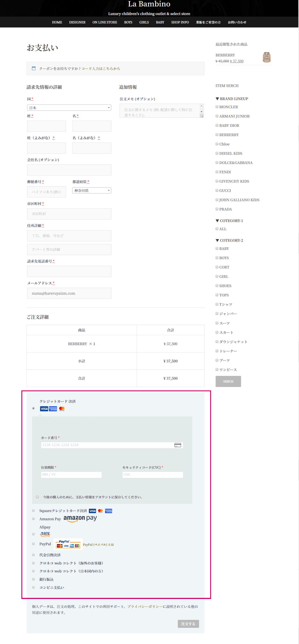Click the coupon notice window icon
The height and width of the screenshot is (644, 299).
[x=34, y=68]
